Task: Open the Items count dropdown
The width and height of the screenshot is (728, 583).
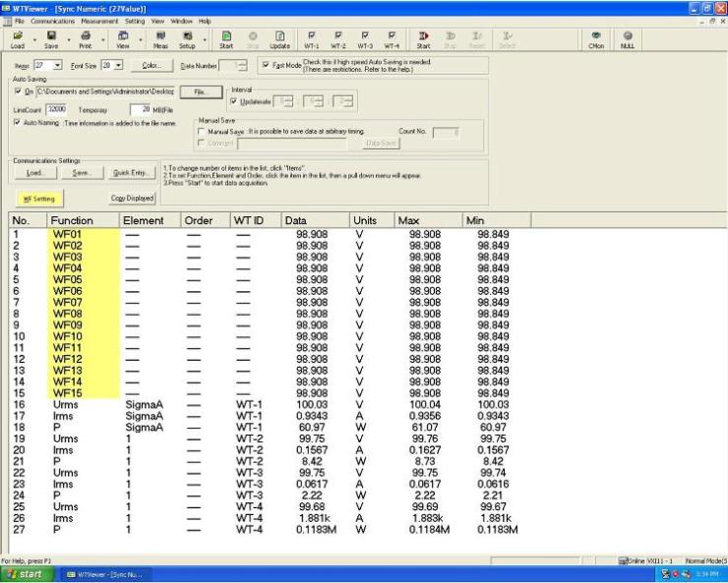Action: click(57, 66)
